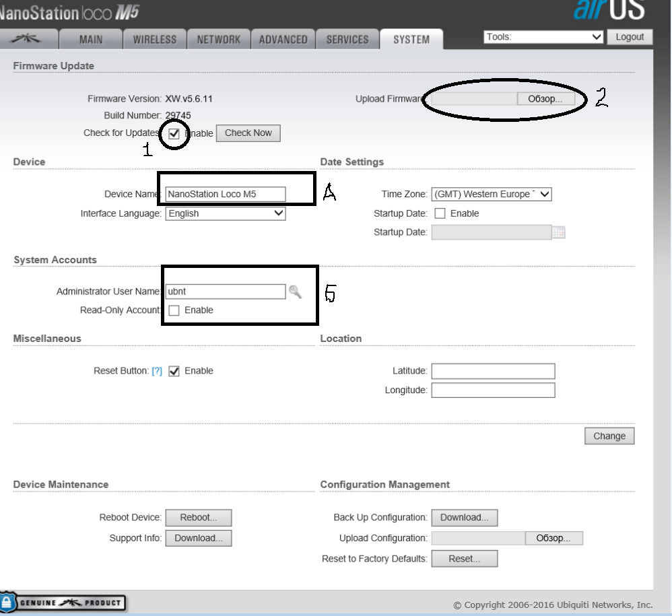Click the Reset Button help [?] link
Viewport: 672px width, 616px height.
coord(157,371)
